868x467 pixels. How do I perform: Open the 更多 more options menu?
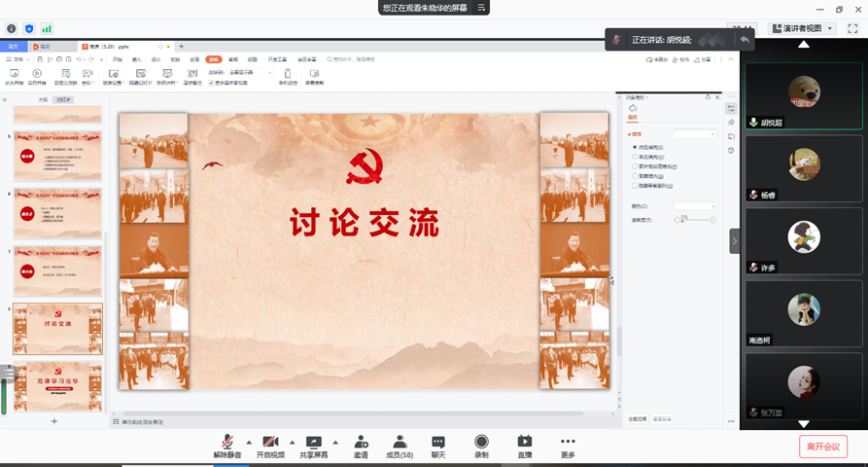click(568, 443)
